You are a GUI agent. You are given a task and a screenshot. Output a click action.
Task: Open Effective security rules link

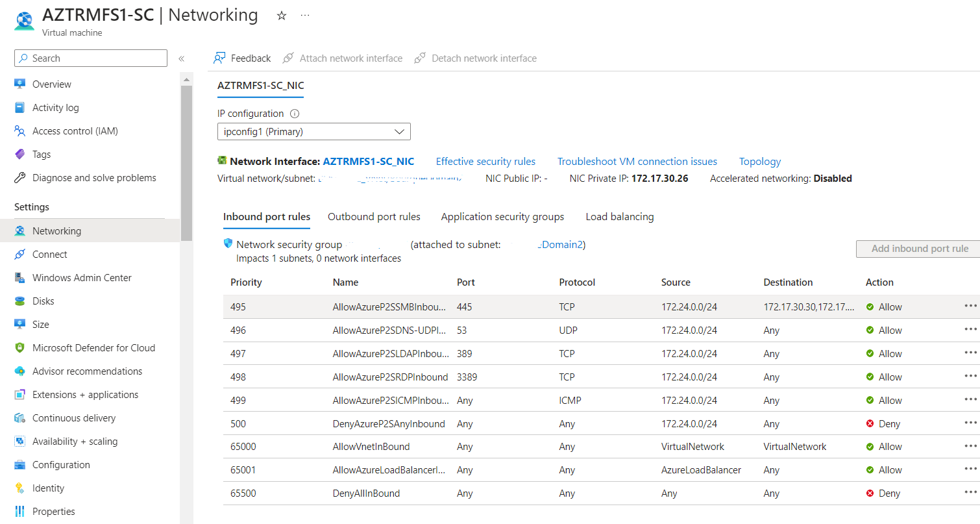tap(485, 162)
